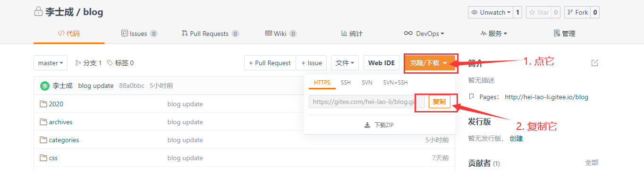Open the 统计 tab

[352, 34]
